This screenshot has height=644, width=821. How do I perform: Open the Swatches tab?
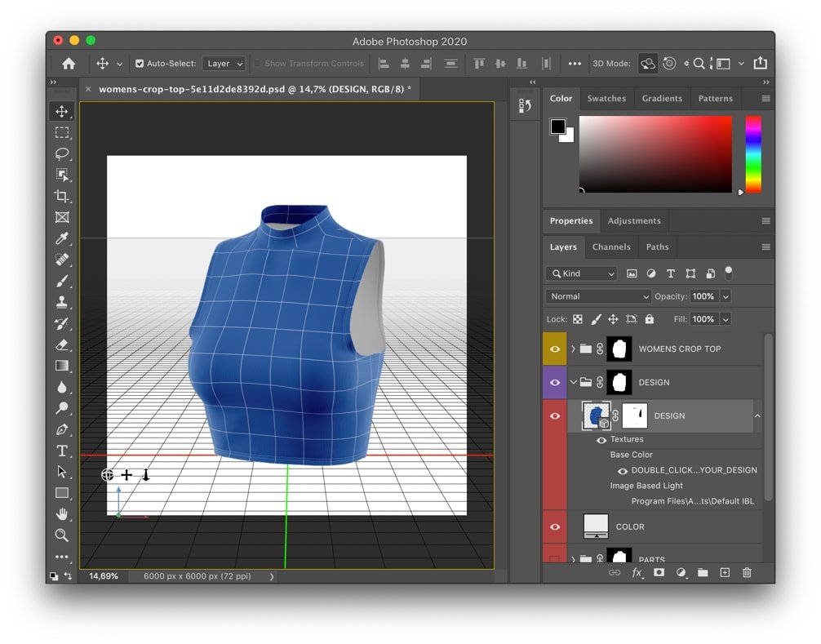coord(606,98)
